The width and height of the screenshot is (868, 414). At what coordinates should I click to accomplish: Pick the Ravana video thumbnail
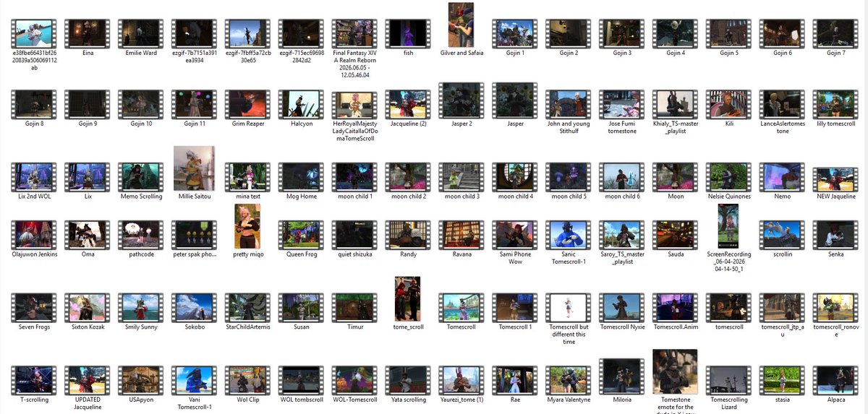point(462,235)
